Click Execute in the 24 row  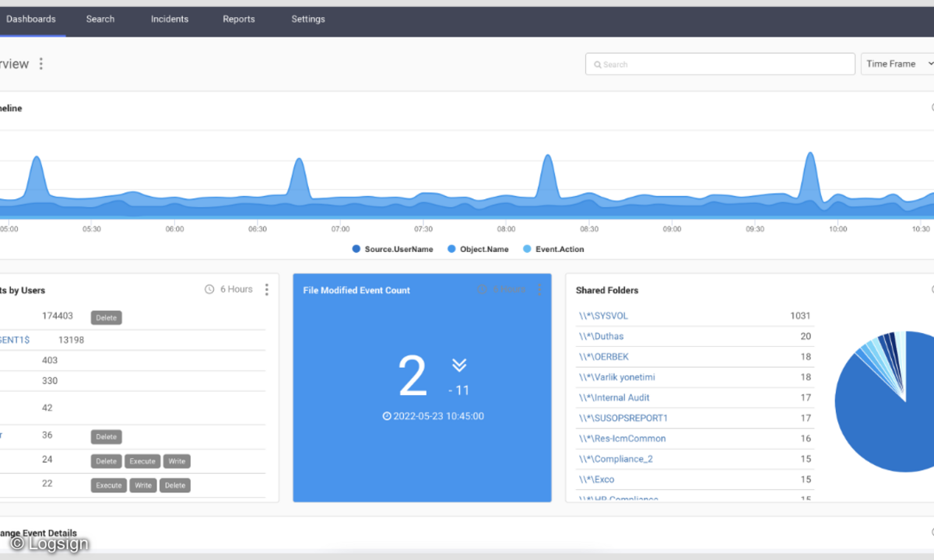pos(142,461)
